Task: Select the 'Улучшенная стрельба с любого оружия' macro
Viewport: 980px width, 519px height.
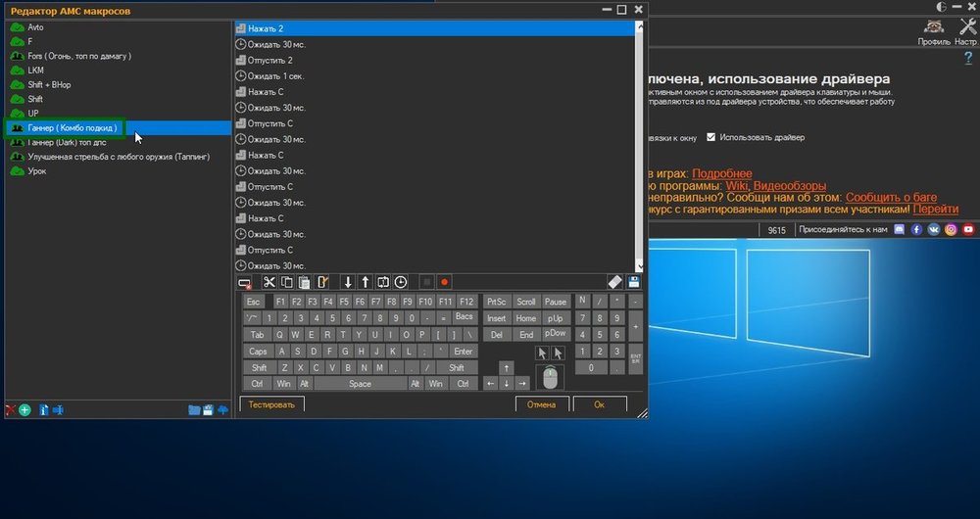Action: coord(119,157)
